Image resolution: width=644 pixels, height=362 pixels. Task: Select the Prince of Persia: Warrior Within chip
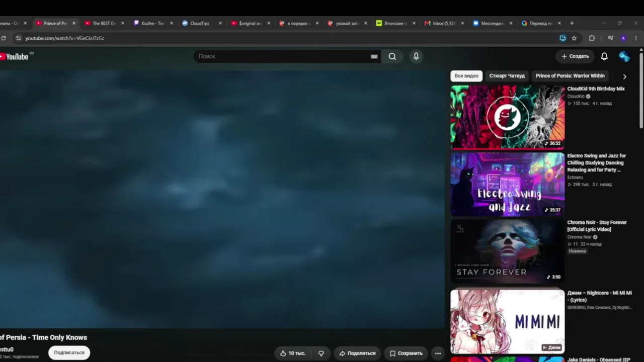tap(570, 76)
